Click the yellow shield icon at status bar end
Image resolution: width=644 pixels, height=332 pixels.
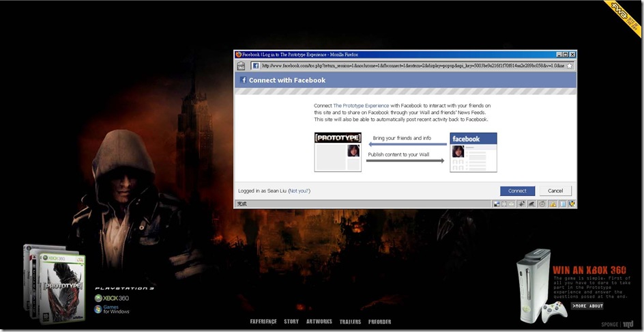(x=572, y=204)
